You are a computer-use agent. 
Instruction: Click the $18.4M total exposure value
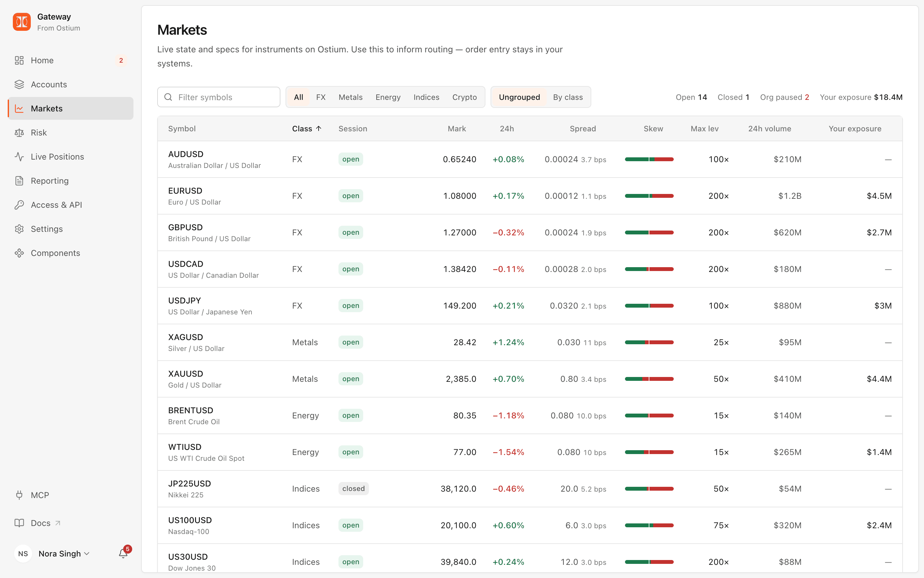888,97
